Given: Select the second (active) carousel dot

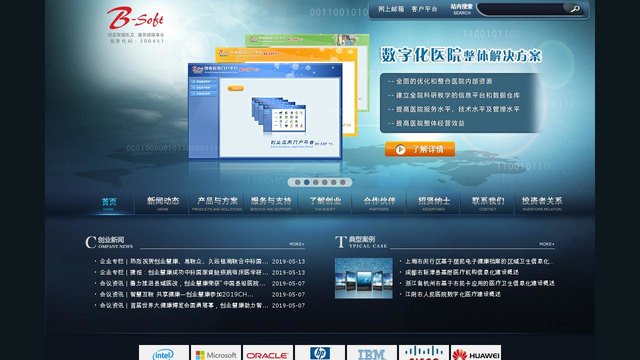Looking at the screenshot, I should [307, 182].
